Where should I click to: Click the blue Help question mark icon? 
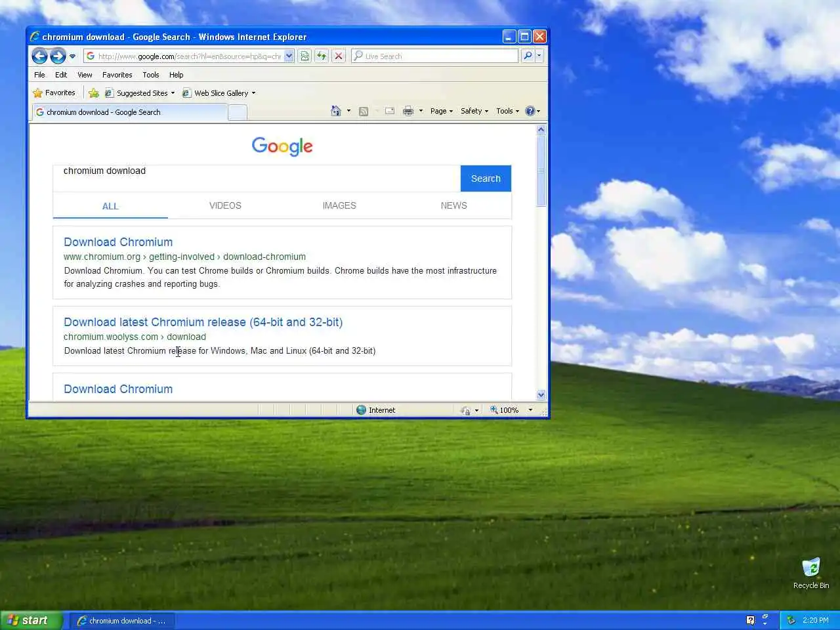tap(530, 111)
